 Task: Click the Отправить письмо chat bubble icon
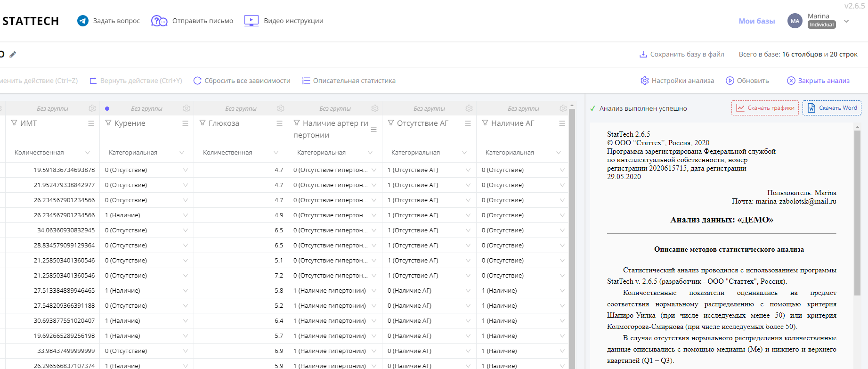pos(159,21)
